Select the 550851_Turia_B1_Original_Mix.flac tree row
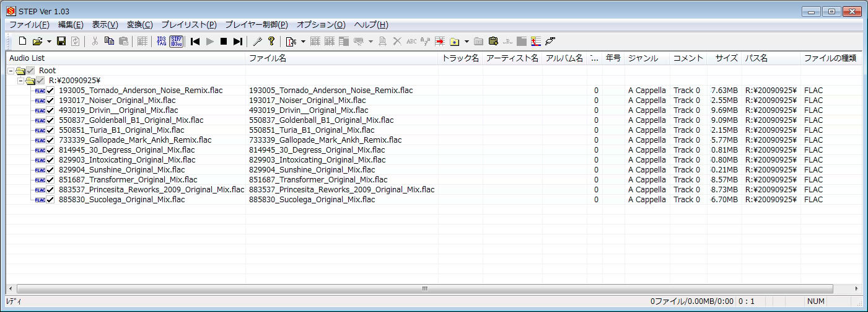 (121, 130)
